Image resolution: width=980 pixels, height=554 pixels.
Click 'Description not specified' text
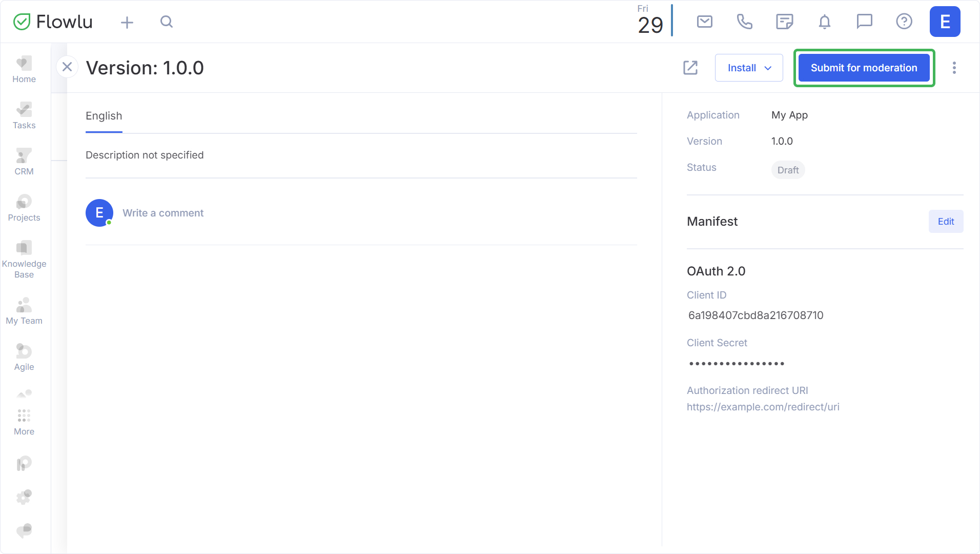145,155
